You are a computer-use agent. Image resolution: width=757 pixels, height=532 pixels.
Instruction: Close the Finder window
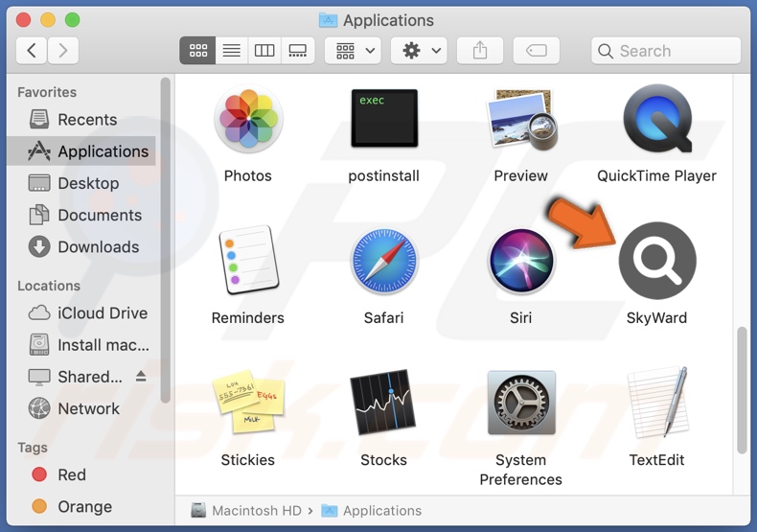point(23,20)
